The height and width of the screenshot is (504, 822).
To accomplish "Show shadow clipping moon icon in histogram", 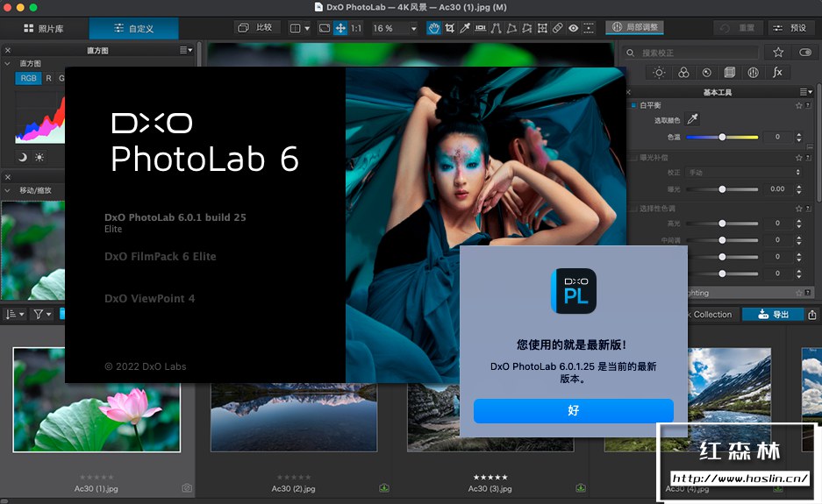I will point(23,157).
